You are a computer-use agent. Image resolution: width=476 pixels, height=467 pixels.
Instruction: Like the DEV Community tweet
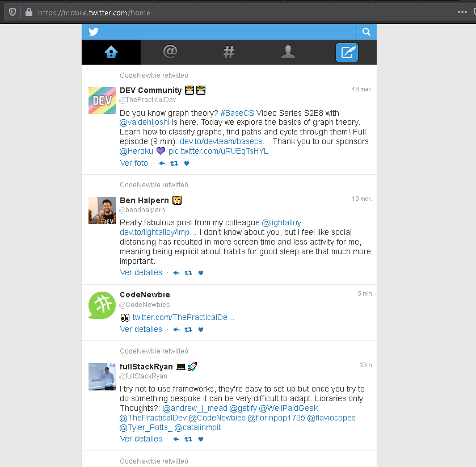pos(187,163)
